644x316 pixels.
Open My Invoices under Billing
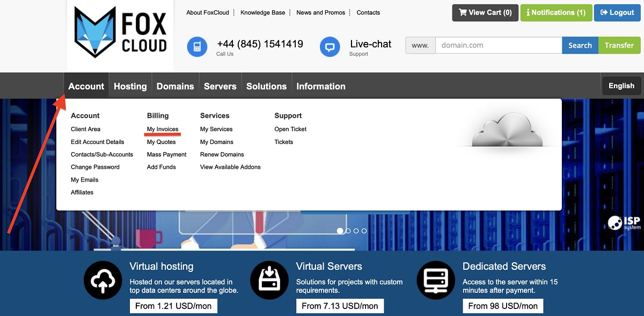(x=163, y=129)
